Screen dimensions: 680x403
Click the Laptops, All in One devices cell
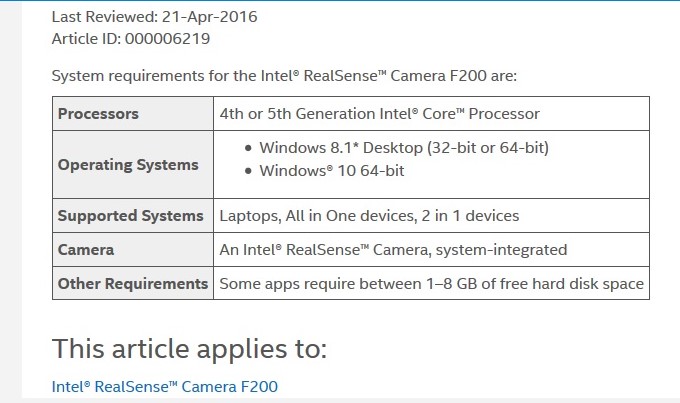pos(370,216)
